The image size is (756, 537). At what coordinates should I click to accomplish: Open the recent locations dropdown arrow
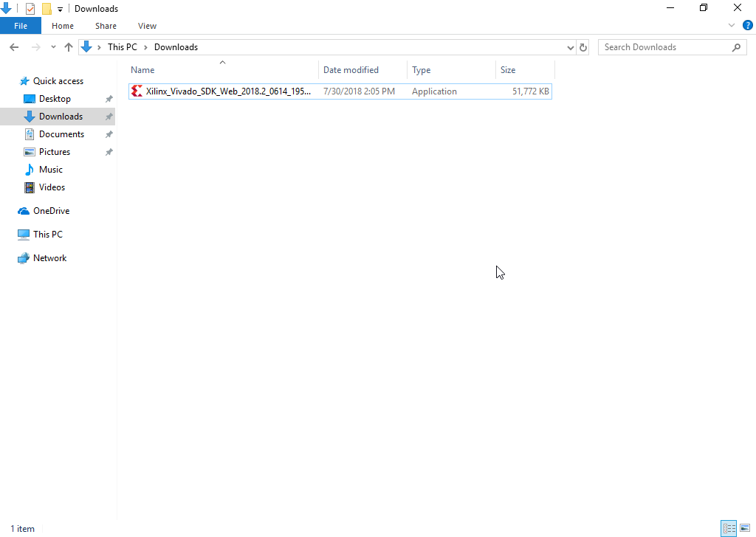pos(53,47)
